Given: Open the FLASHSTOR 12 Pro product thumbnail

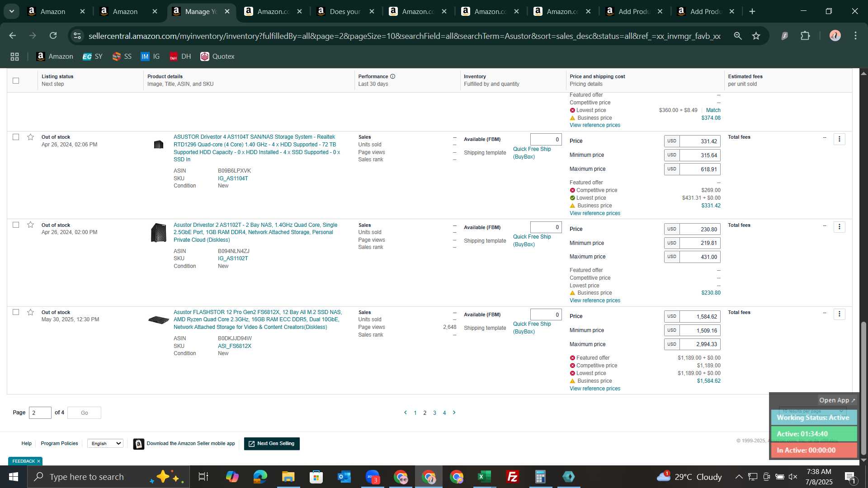Looking at the screenshot, I should (x=159, y=320).
